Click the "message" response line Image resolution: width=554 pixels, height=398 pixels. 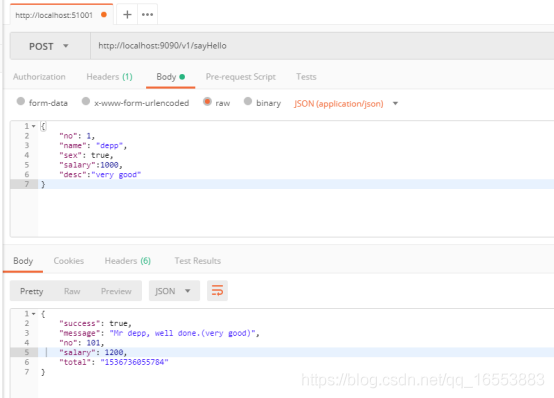coord(159,333)
